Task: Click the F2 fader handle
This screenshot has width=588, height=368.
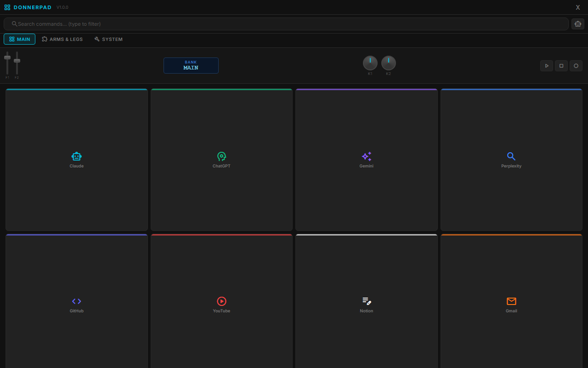Action: tap(17, 61)
